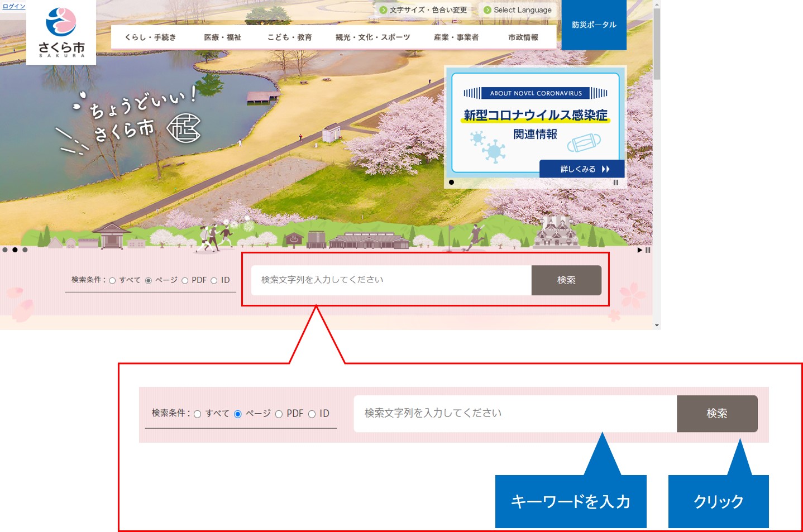The image size is (803, 532).
Task: Pause the coronavirus banner rotation
Action: (616, 183)
